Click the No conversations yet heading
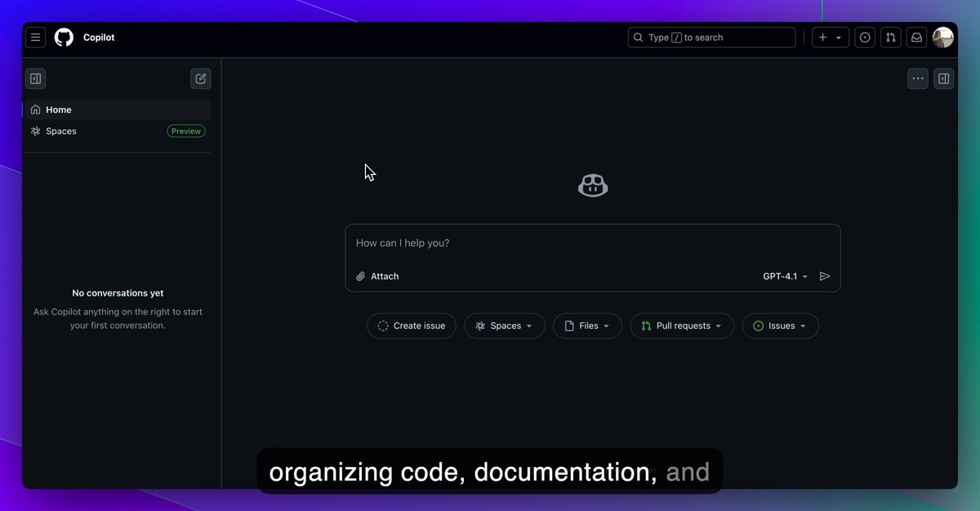The width and height of the screenshot is (980, 511). [118, 293]
